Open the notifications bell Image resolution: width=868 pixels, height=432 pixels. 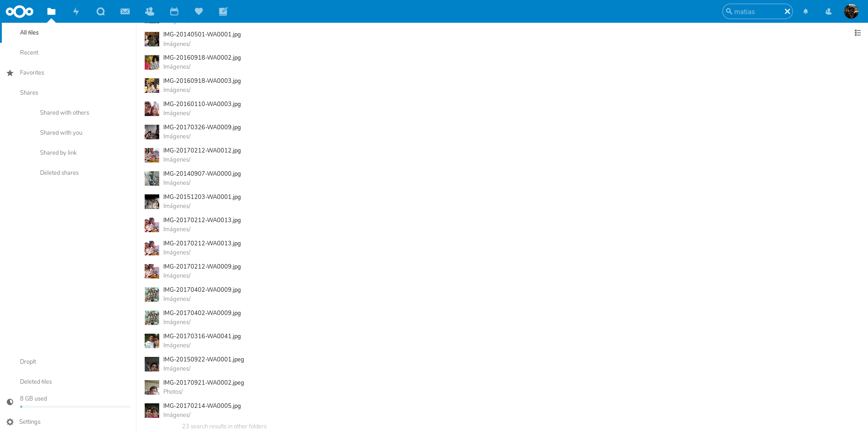tap(805, 11)
